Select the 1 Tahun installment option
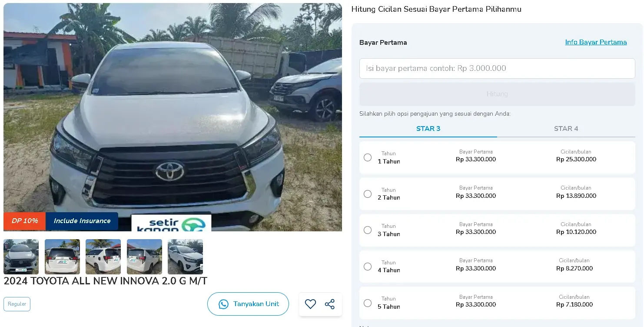644x327 pixels. click(368, 157)
